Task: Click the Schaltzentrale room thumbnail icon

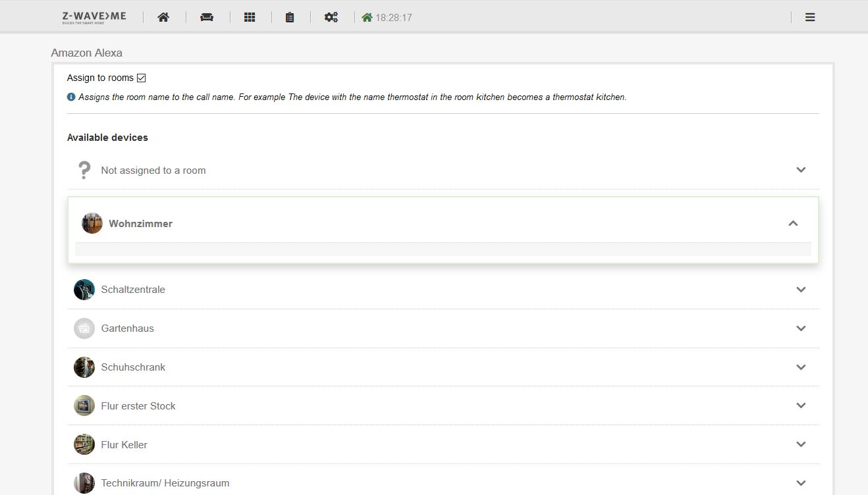Action: (84, 289)
